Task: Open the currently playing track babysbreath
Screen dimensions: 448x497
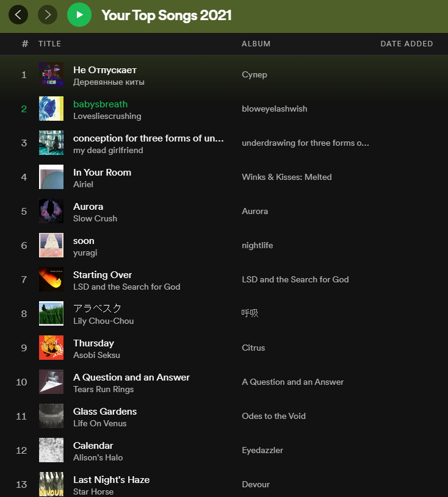Action: pyautogui.click(x=100, y=104)
